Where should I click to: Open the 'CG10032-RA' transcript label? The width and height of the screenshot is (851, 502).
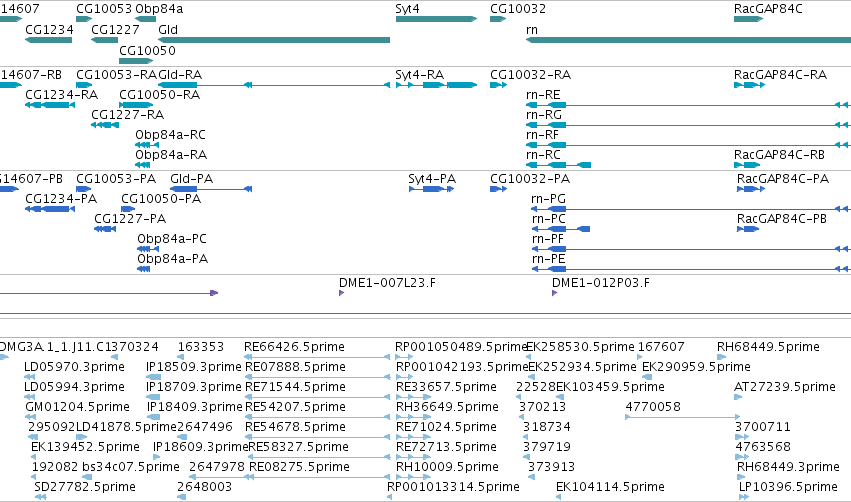coord(530,74)
